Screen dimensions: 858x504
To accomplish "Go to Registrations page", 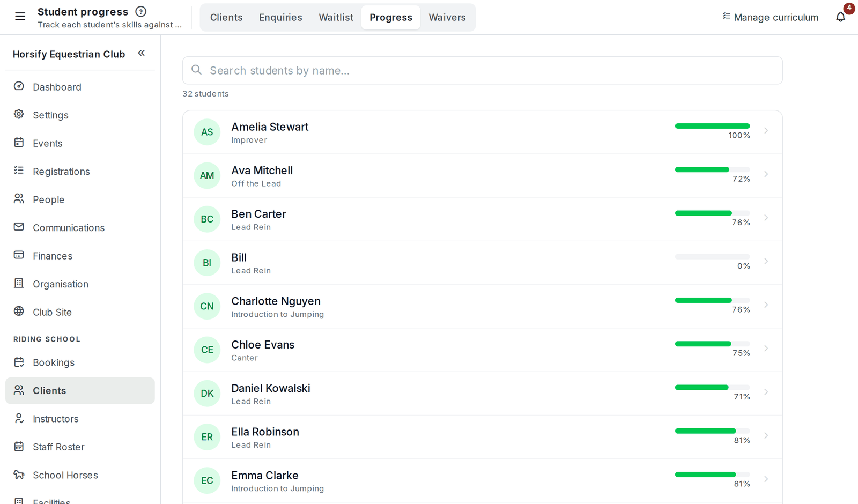I will click(80, 171).
